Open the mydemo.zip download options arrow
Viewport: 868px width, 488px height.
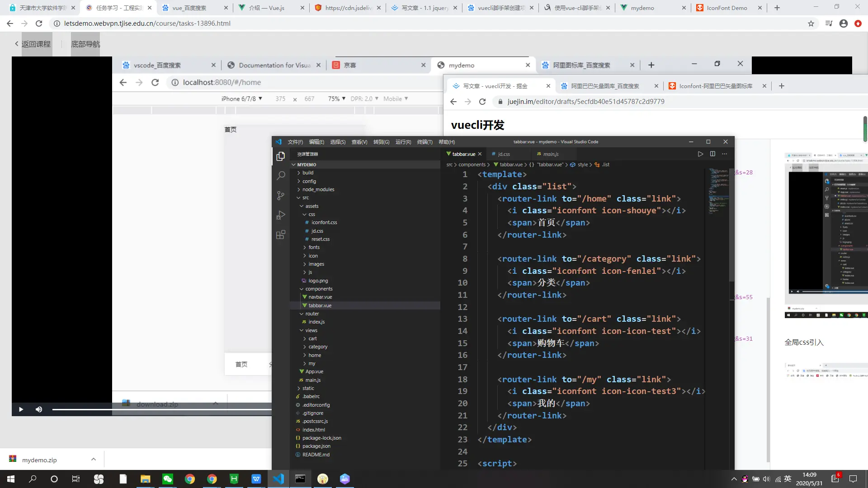pyautogui.click(x=94, y=460)
